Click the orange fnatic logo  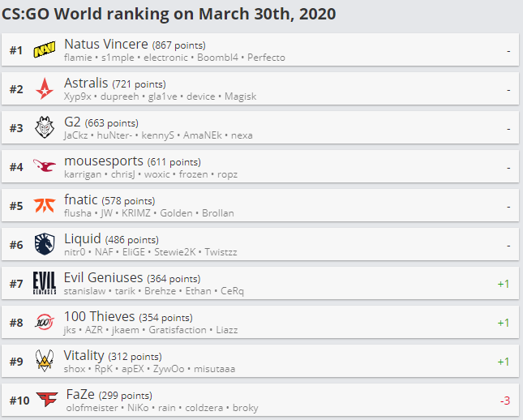click(44, 206)
